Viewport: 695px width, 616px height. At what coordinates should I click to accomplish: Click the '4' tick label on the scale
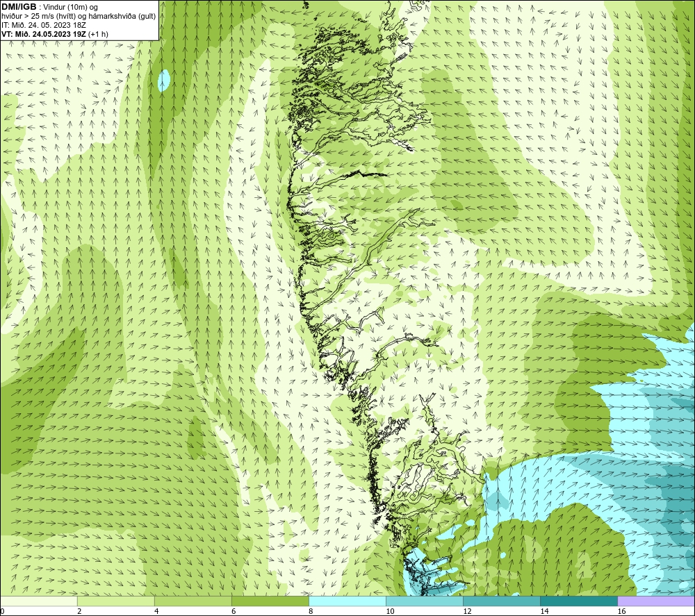(x=156, y=612)
